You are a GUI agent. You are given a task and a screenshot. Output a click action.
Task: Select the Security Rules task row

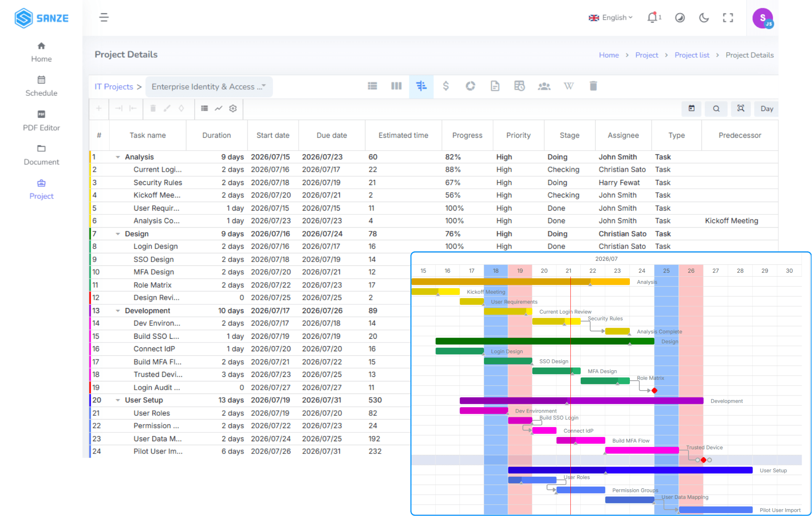434,183
